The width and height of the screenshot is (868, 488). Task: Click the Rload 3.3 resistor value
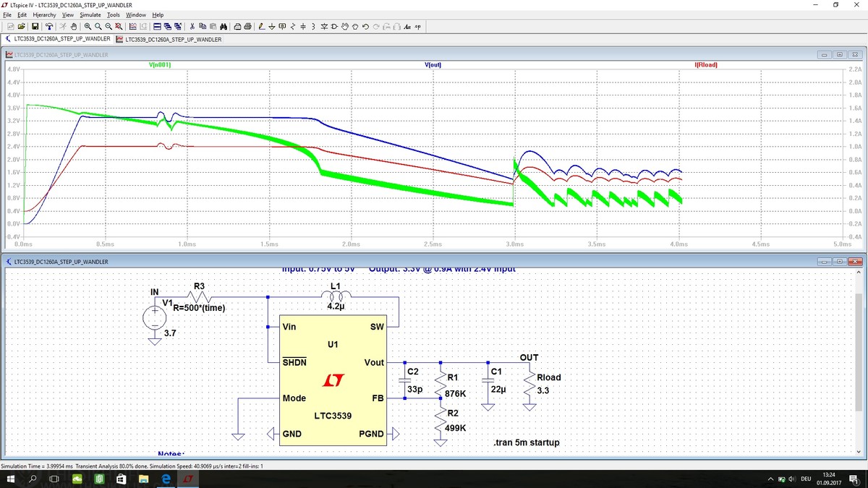(543, 390)
